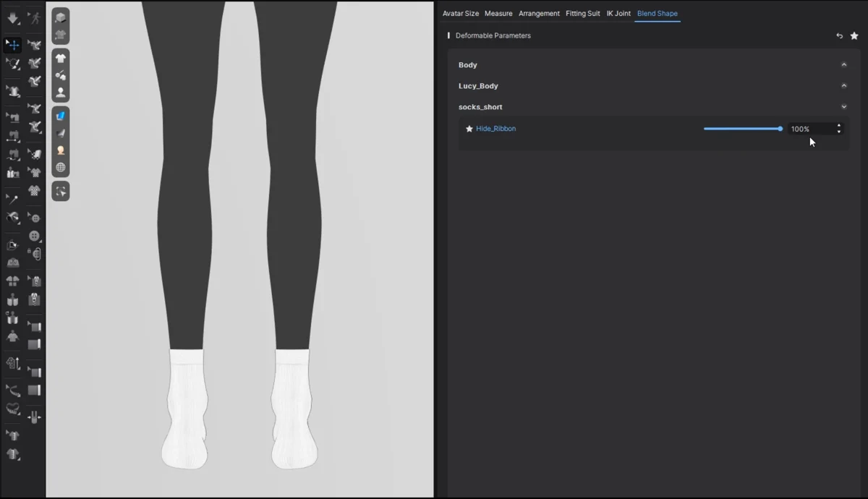Click the avatar skin head render icon
The height and width of the screenshot is (499, 868).
pos(61,150)
